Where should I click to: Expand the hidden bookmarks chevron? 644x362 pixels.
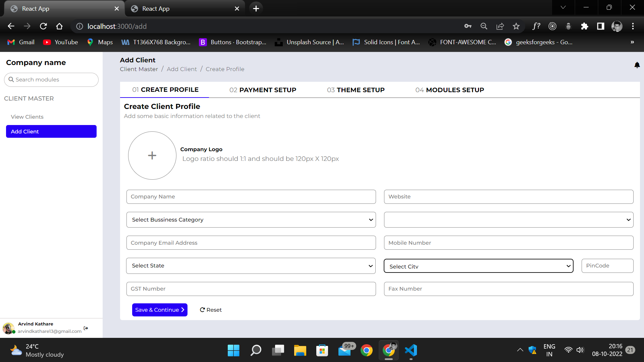(x=632, y=42)
